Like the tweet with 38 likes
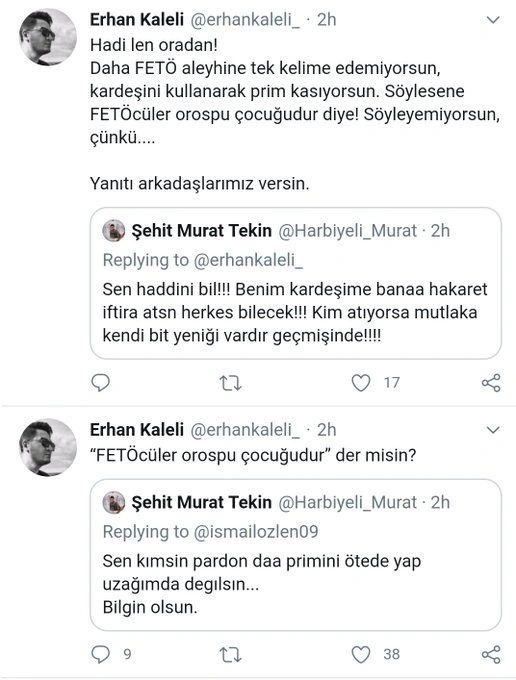Screen dimensions: 516x680 click(361, 654)
